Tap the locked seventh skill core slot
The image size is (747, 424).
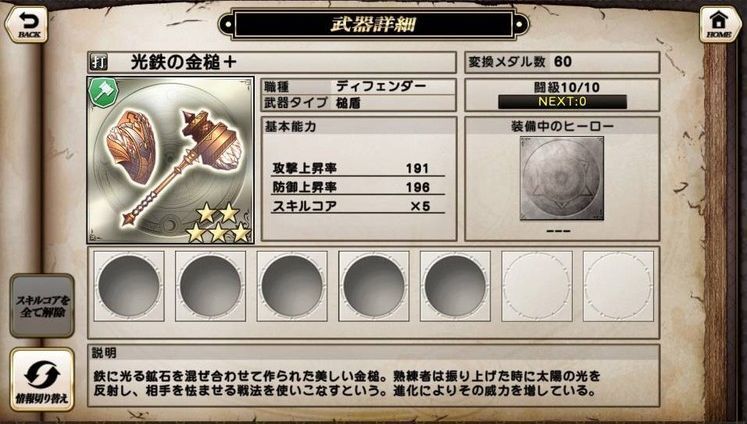tap(618, 286)
